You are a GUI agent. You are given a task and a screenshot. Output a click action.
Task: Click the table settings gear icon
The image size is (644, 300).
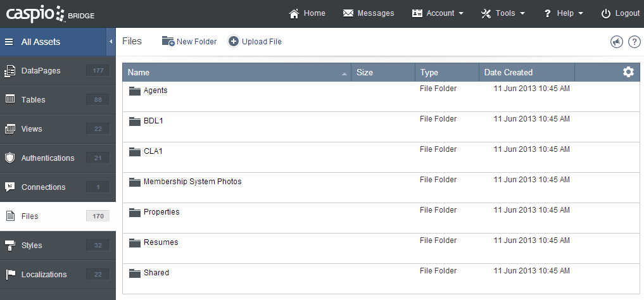[x=628, y=72]
